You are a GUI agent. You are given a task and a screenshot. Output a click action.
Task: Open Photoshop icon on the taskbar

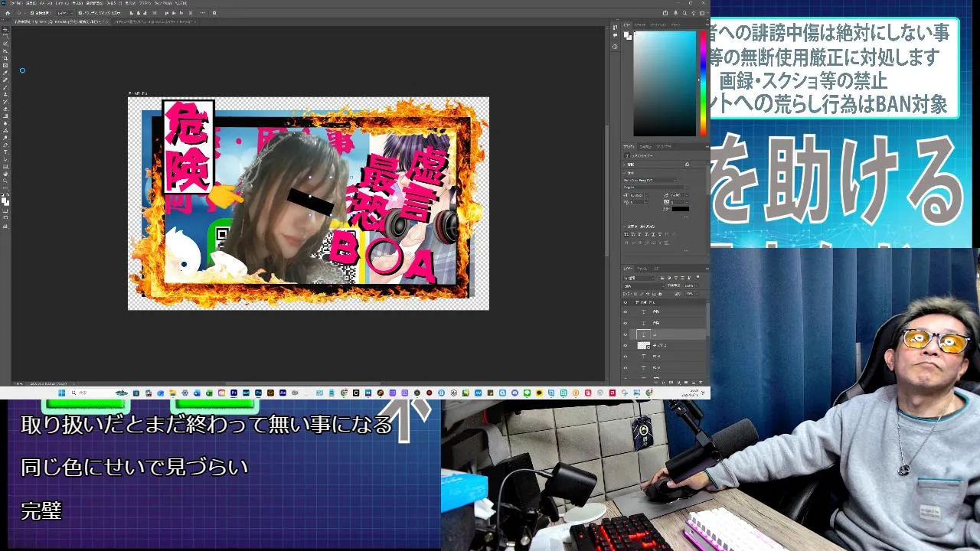pyautogui.click(x=258, y=393)
